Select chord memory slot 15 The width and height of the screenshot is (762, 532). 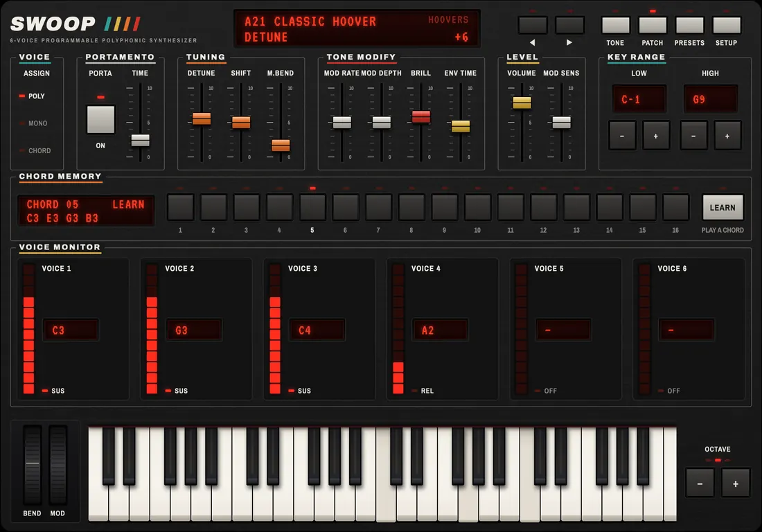coord(642,207)
